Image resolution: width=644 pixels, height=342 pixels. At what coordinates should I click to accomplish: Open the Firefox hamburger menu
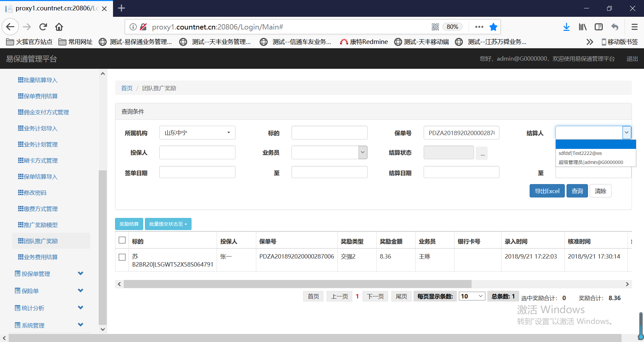coord(634,27)
